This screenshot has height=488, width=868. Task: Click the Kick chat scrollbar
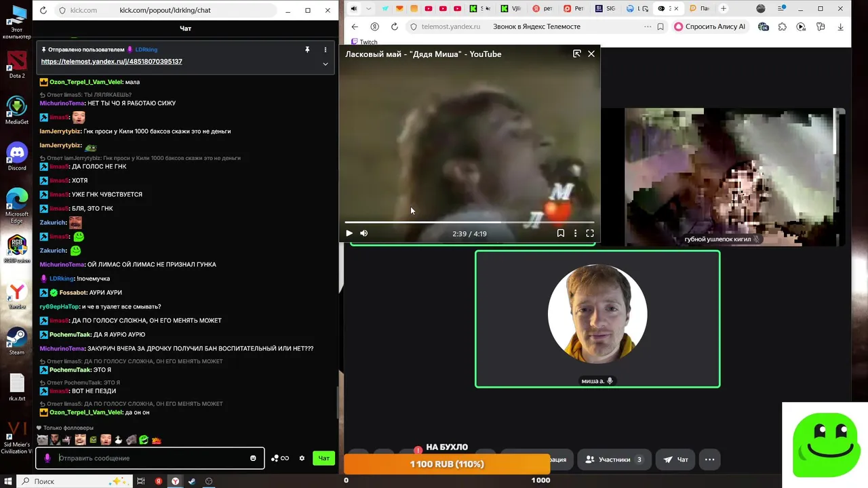click(x=337, y=402)
